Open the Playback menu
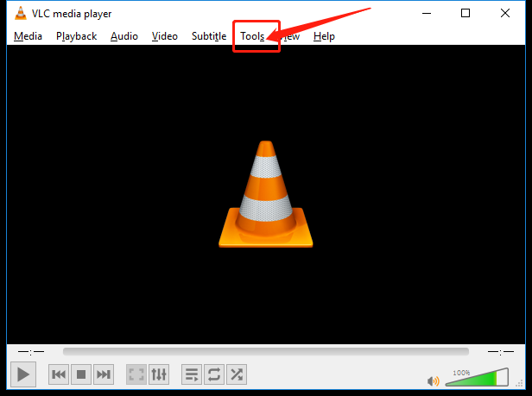 [76, 36]
